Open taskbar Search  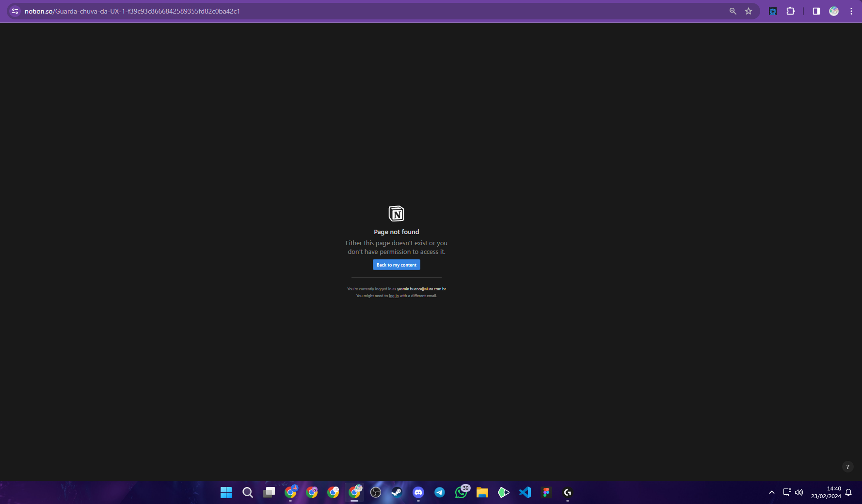coord(247,492)
